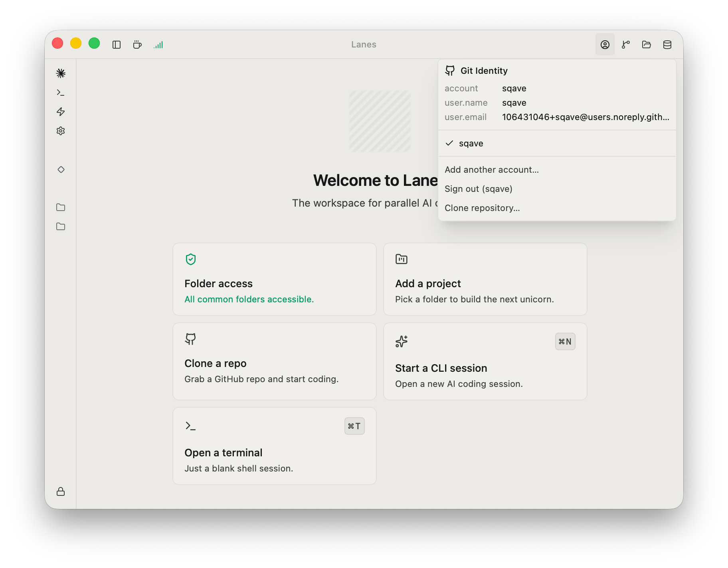Click the Git Identity heading
Image resolution: width=728 pixels, height=568 pixels.
coord(484,71)
